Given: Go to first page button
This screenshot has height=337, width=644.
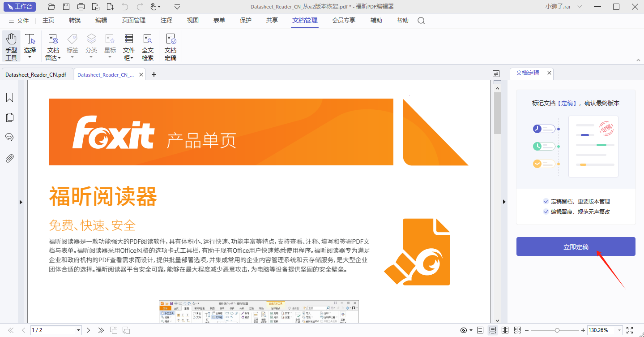Looking at the screenshot, I should (x=11, y=330).
